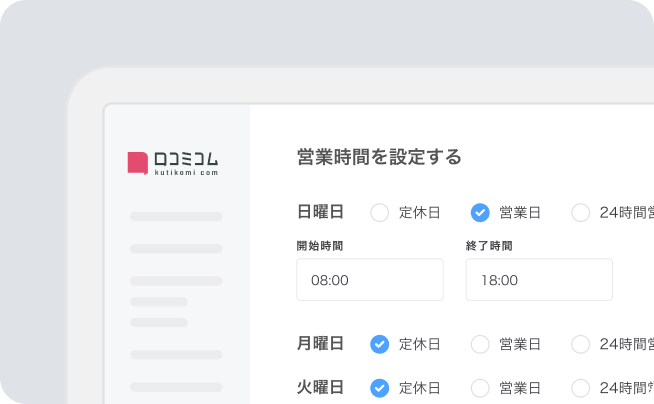
Task: Click the 営業時間を設定する heading
Action: pyautogui.click(x=379, y=157)
